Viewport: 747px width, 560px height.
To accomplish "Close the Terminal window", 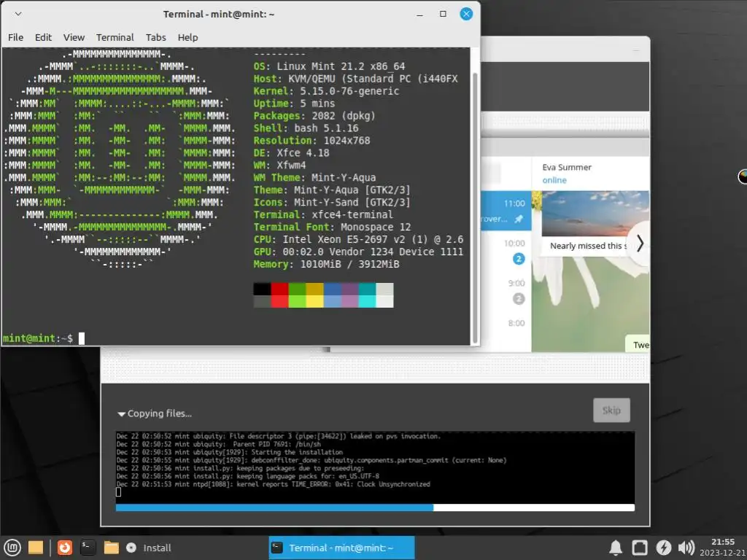I will click(x=466, y=14).
